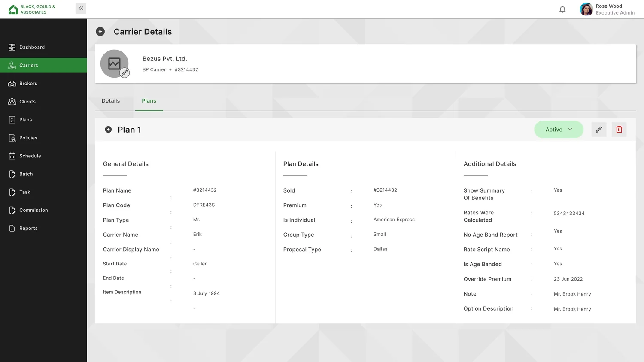Click the back arrow beside Plan 1
This screenshot has height=362, width=644.
[x=108, y=130]
